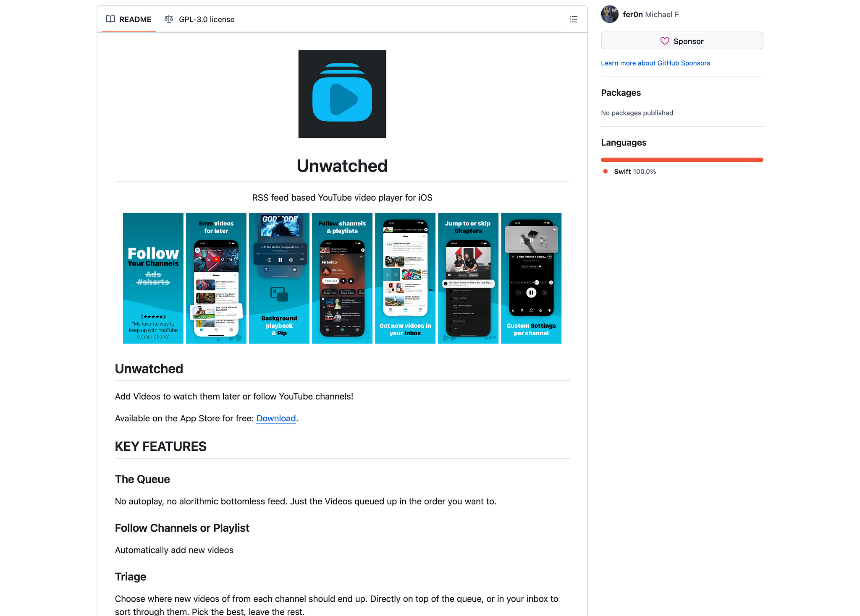
Task: Click the picture-in-picture icon in Background playback screenshot
Action: pos(279,294)
